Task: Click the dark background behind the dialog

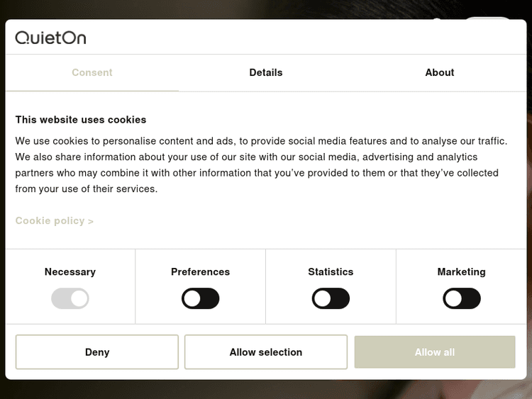Action: point(266,389)
